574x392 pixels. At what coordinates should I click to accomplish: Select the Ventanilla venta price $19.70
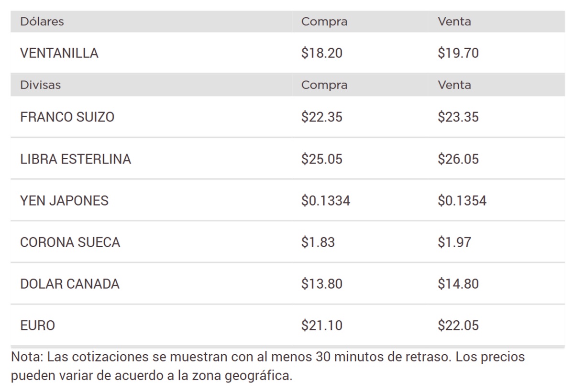[x=458, y=53]
